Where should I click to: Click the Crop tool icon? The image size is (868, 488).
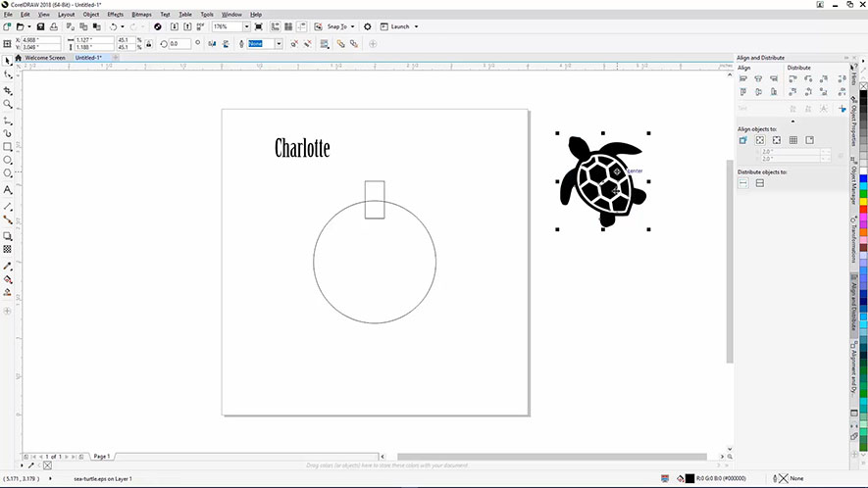coord(8,89)
